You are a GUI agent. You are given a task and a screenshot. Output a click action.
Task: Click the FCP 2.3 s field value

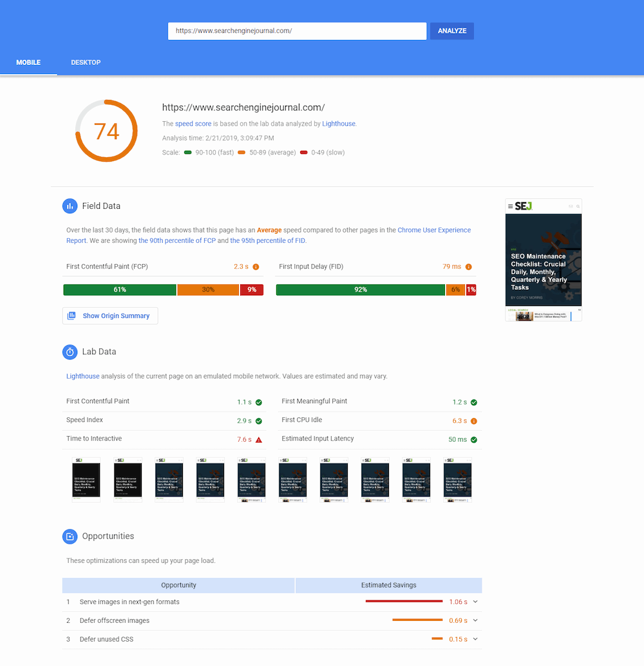[241, 267]
